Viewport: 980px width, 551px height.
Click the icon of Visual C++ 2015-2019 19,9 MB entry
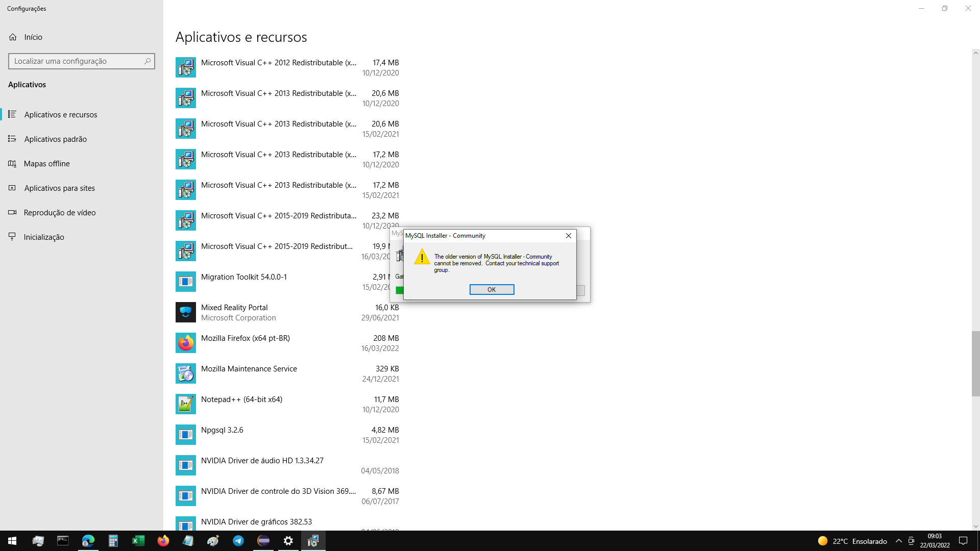click(186, 251)
